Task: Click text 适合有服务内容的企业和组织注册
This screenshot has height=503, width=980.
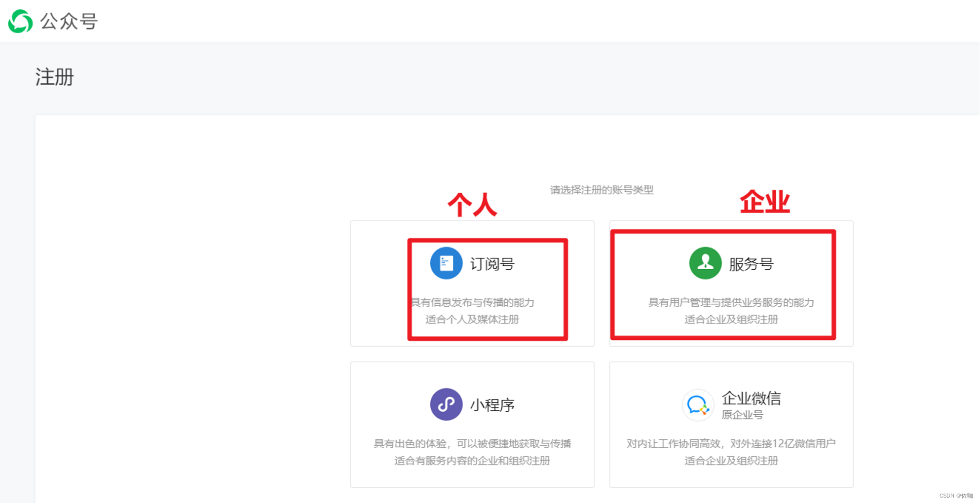Action: [x=472, y=461]
